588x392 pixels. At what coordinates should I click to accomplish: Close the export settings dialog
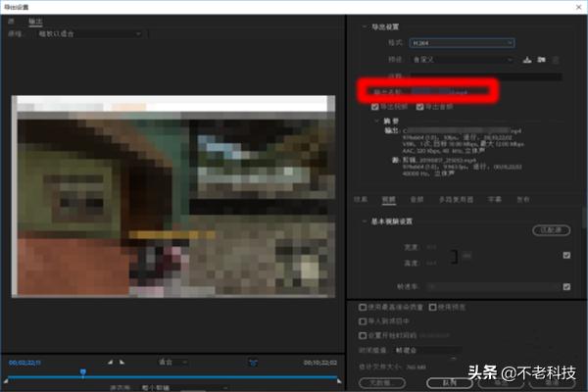pos(578,7)
